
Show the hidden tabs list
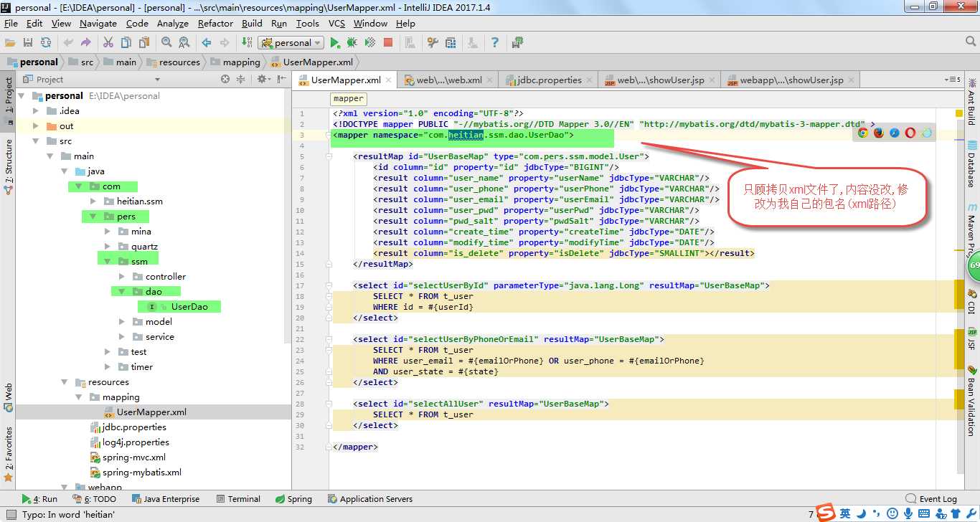point(953,80)
